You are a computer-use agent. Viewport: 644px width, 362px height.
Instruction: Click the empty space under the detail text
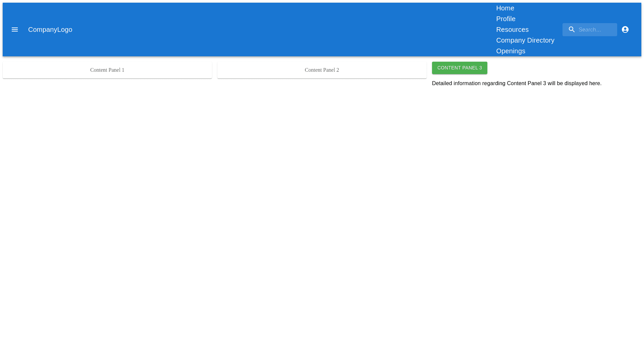pyautogui.click(x=537, y=201)
